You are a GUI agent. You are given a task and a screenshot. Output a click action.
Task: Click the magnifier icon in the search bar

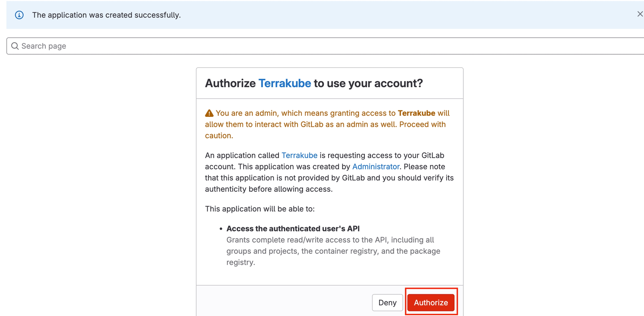click(x=15, y=46)
